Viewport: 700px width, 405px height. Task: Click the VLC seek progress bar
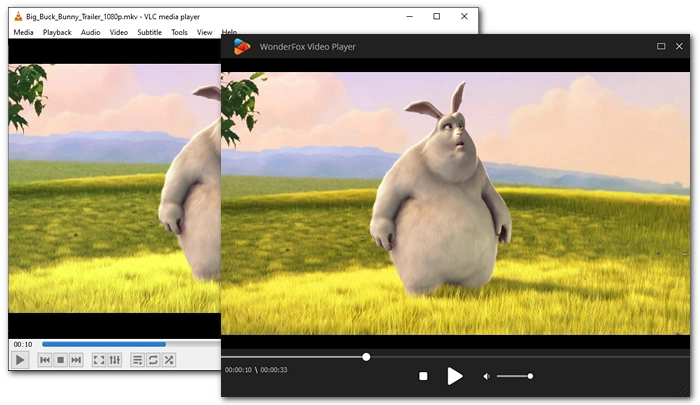click(131, 344)
